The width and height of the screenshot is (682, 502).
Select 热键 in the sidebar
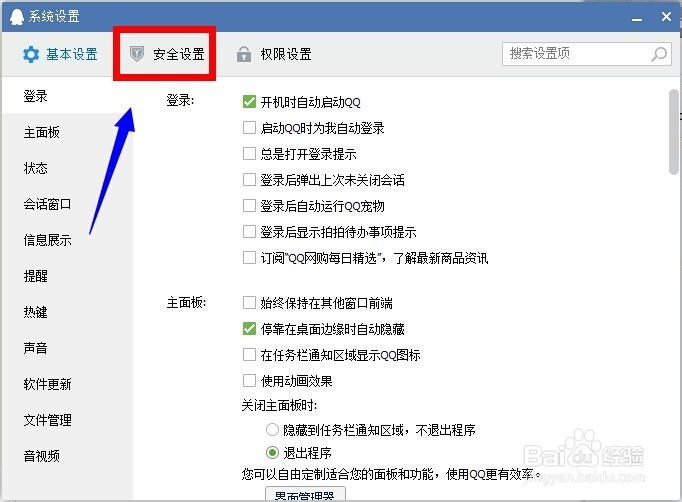click(67, 312)
